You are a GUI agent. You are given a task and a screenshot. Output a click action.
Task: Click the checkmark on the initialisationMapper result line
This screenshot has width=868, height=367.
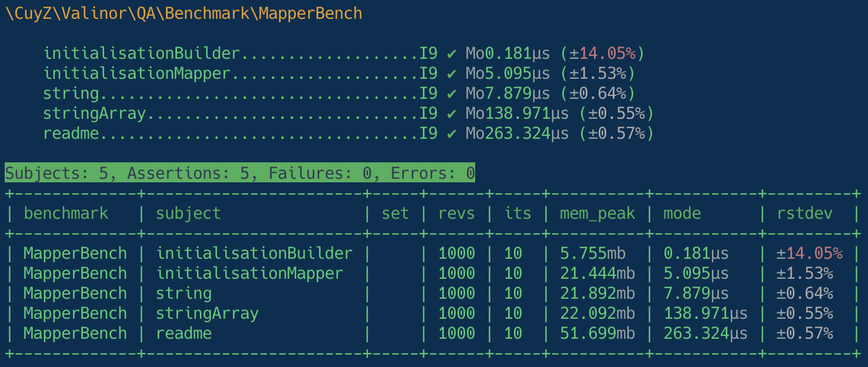click(x=452, y=74)
